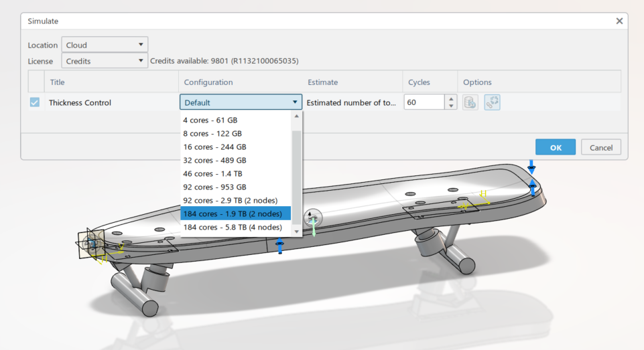Click the configuration list scrollbar thumb

(x=297, y=177)
